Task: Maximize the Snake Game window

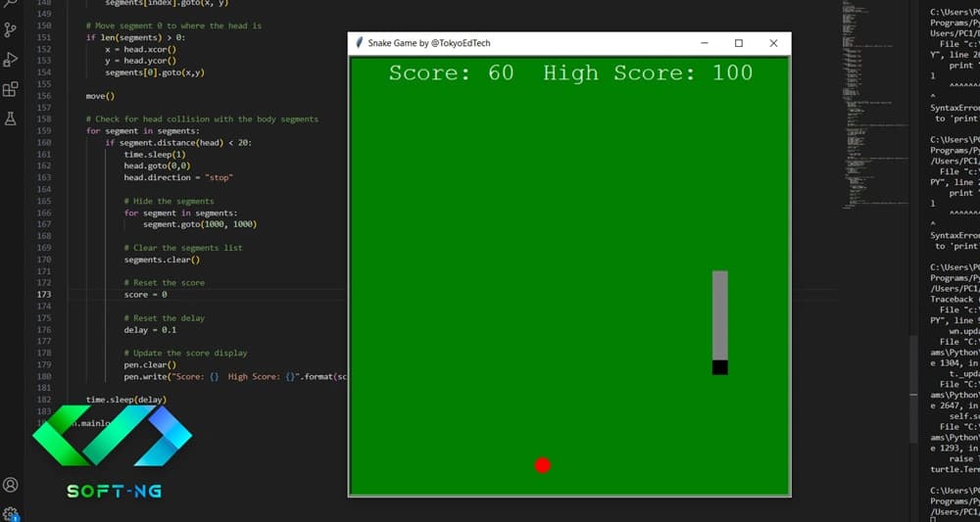Action: click(x=739, y=43)
